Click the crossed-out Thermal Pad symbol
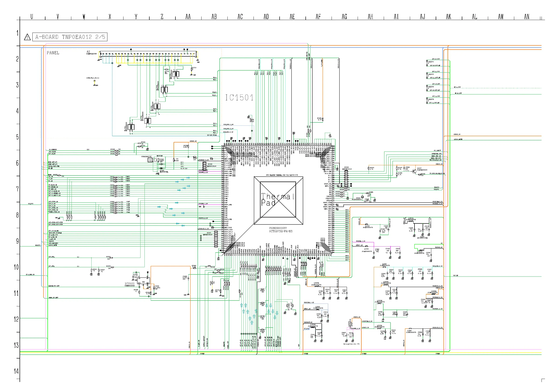 (278, 200)
